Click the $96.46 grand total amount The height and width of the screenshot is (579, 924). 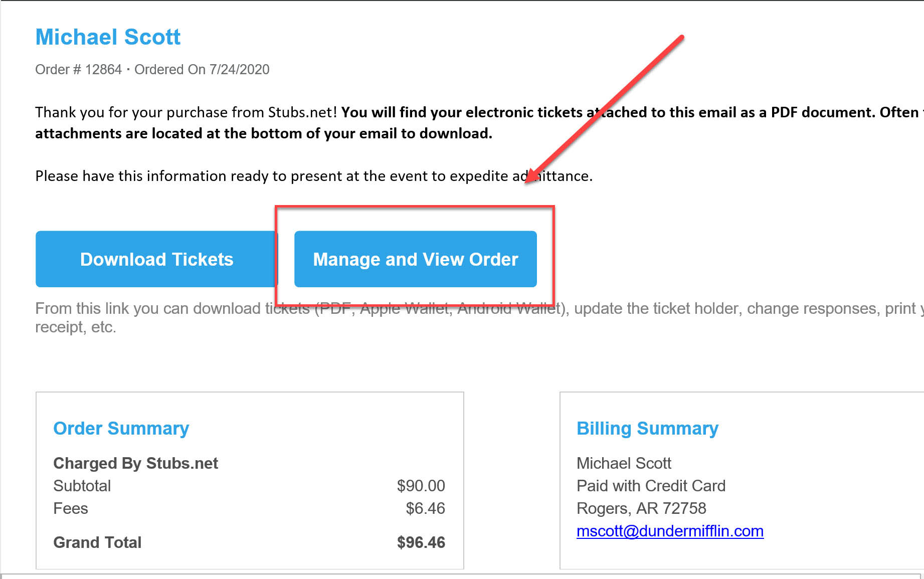(421, 542)
